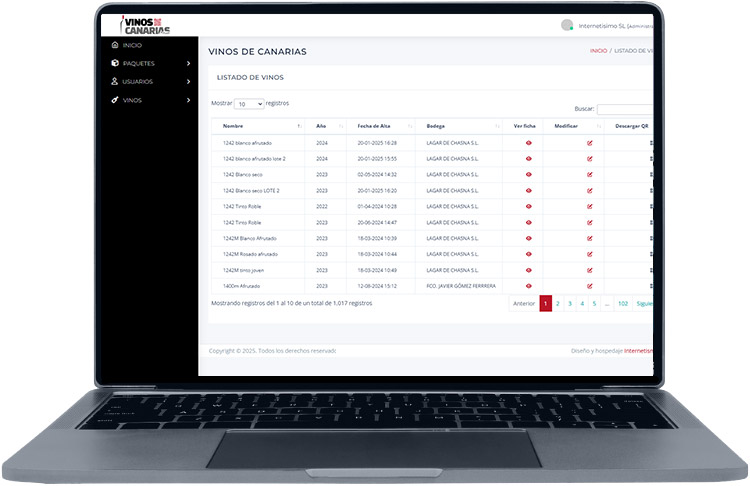The height and width of the screenshot is (486, 750).
Task: Sort table by Fecha de Alta column
Action: 381,126
